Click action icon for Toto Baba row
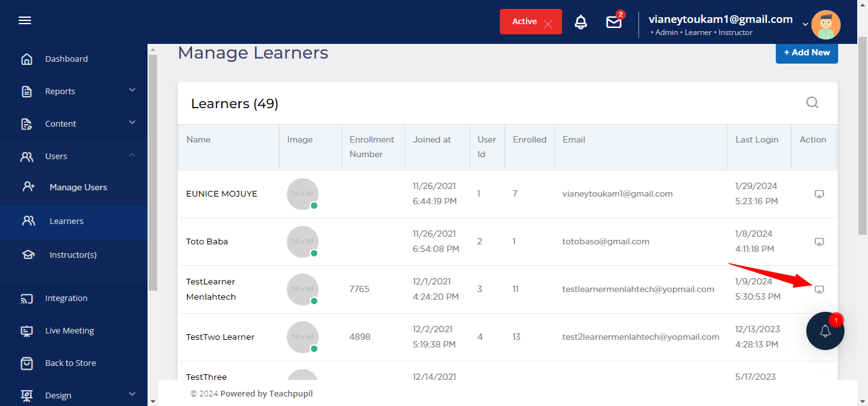The width and height of the screenshot is (868, 406). pyautogui.click(x=819, y=242)
